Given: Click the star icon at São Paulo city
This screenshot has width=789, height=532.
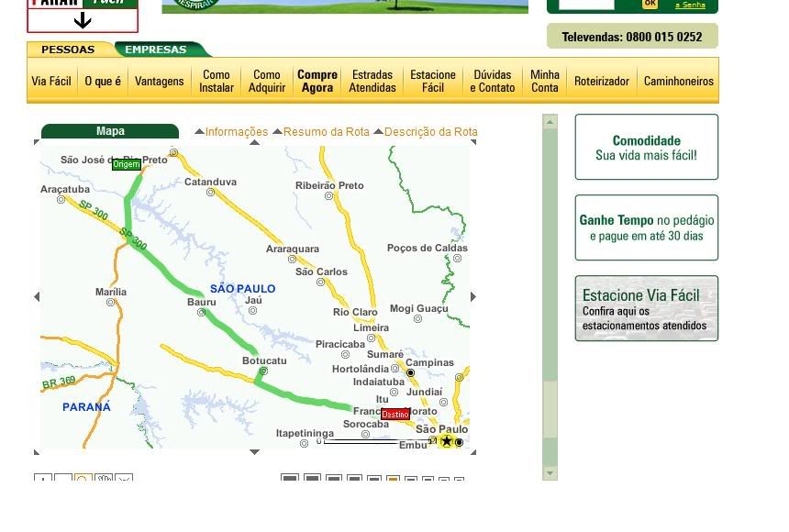Looking at the screenshot, I should [x=446, y=441].
